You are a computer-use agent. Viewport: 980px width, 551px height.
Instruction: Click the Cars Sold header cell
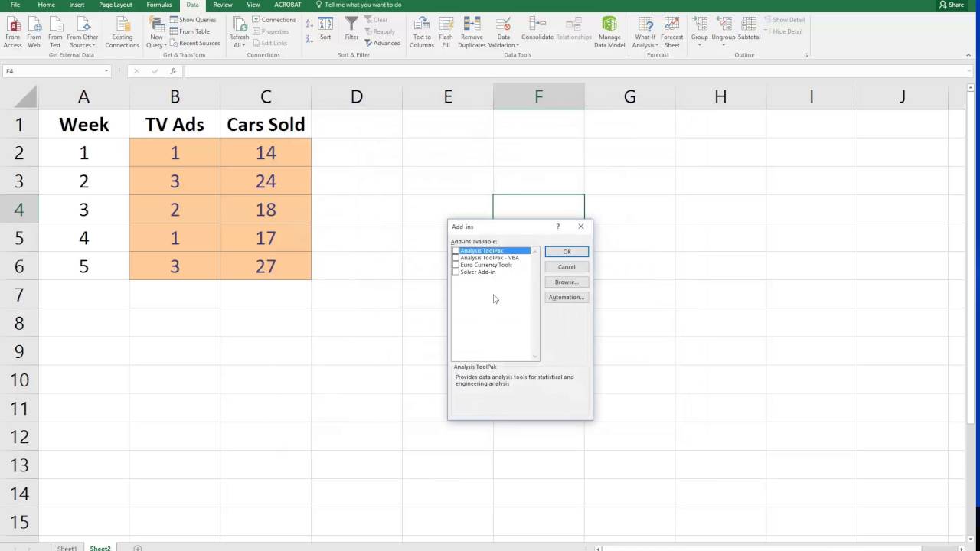click(266, 125)
